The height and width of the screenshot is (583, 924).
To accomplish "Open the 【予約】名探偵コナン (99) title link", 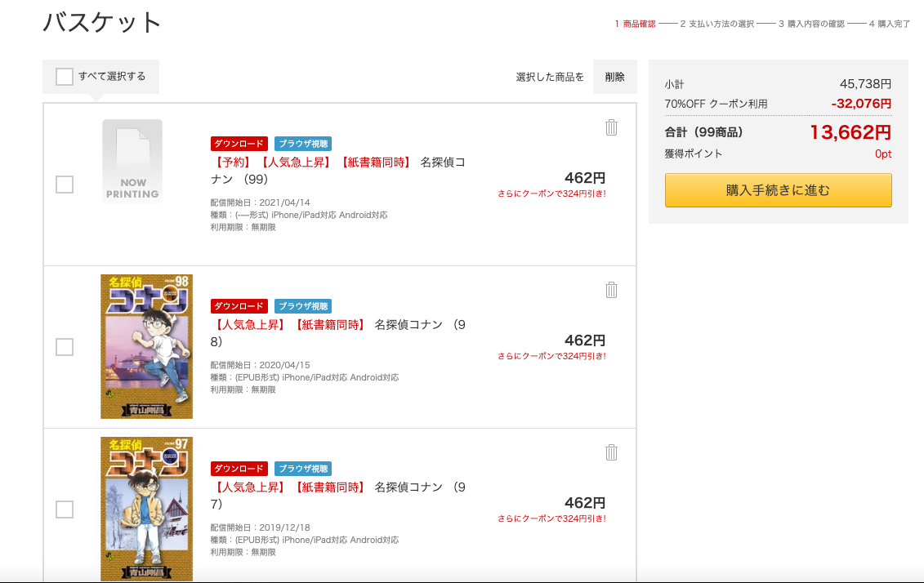I will (338, 170).
